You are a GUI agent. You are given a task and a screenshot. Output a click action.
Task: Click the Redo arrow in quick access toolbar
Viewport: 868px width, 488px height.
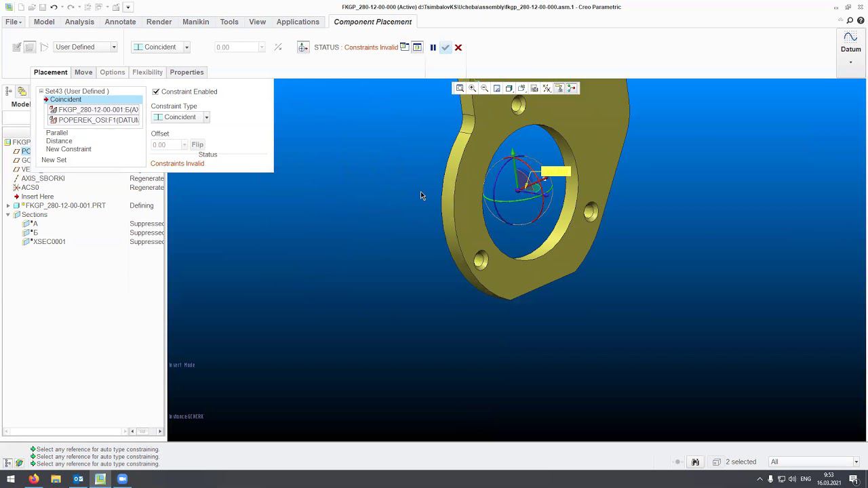[71, 7]
